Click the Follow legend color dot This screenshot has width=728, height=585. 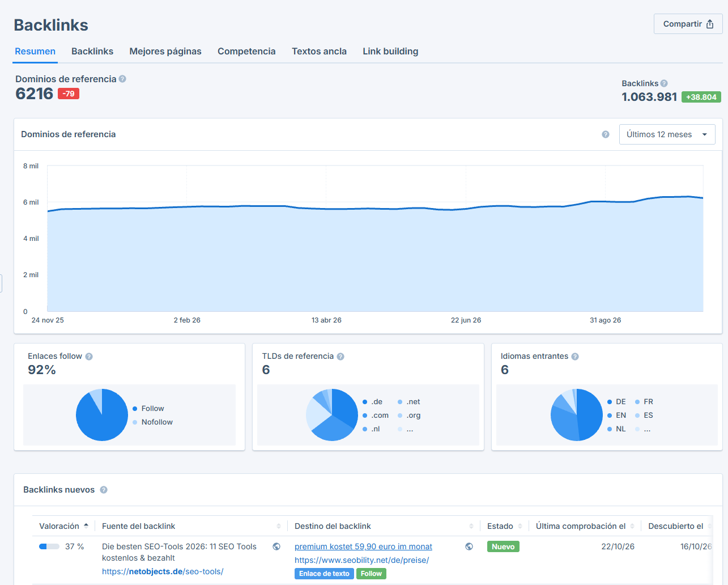tap(135, 409)
